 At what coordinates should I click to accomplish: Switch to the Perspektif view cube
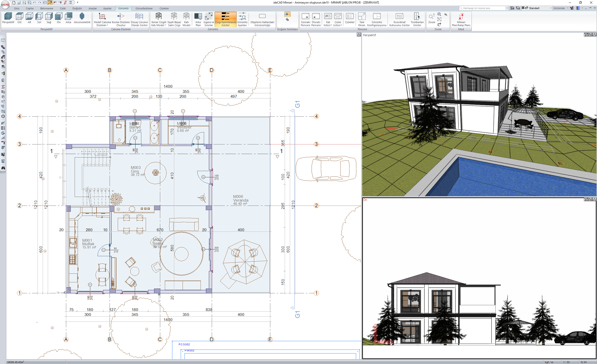tap(8, 17)
